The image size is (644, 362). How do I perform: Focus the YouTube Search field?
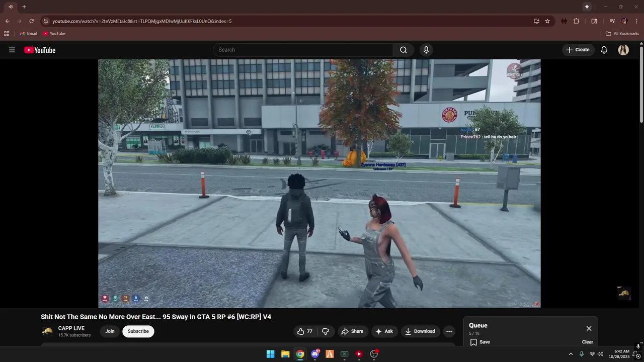tap(303, 50)
